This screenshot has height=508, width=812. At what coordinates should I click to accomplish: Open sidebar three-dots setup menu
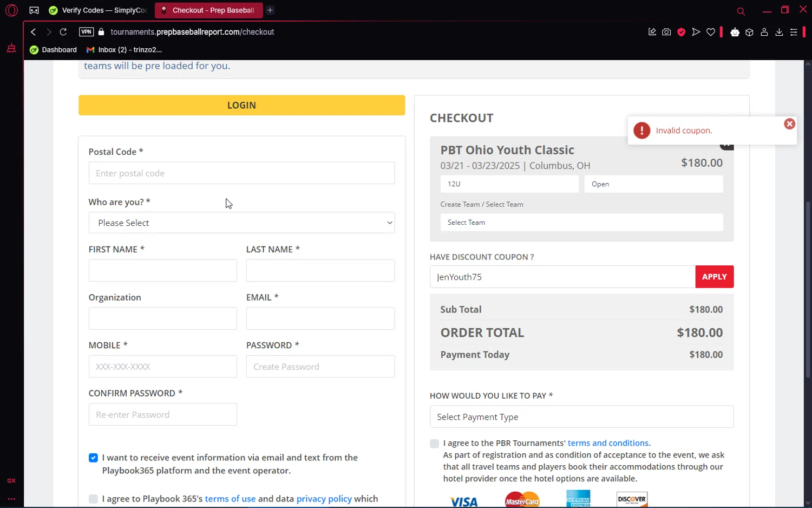[x=11, y=499]
